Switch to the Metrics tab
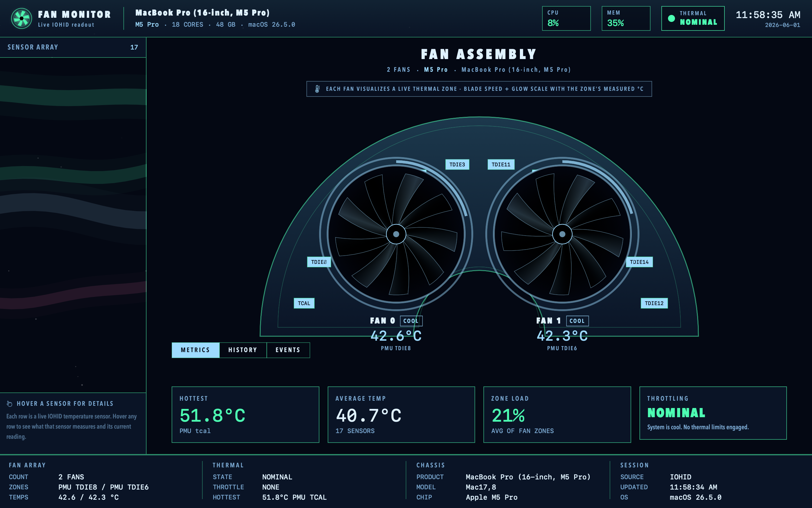The image size is (812, 508). point(196,350)
